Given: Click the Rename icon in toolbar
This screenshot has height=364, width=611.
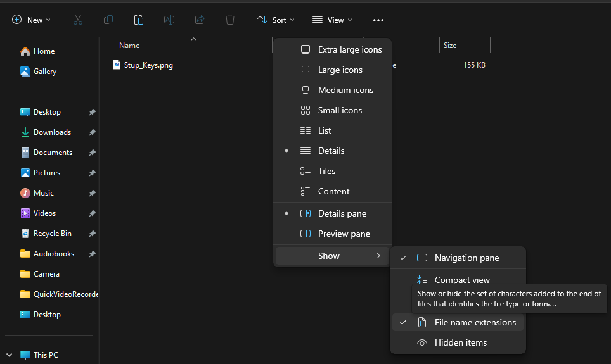Looking at the screenshot, I should [169, 20].
